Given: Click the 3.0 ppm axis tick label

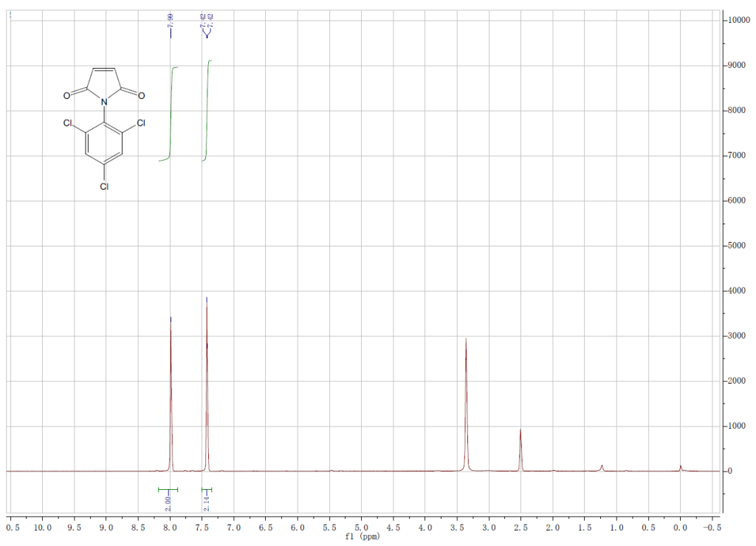Looking at the screenshot, I should [489, 528].
